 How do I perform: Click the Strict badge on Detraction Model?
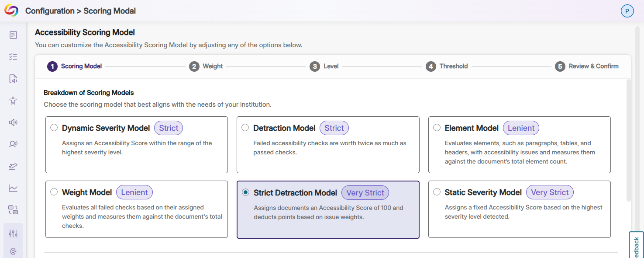coord(334,128)
